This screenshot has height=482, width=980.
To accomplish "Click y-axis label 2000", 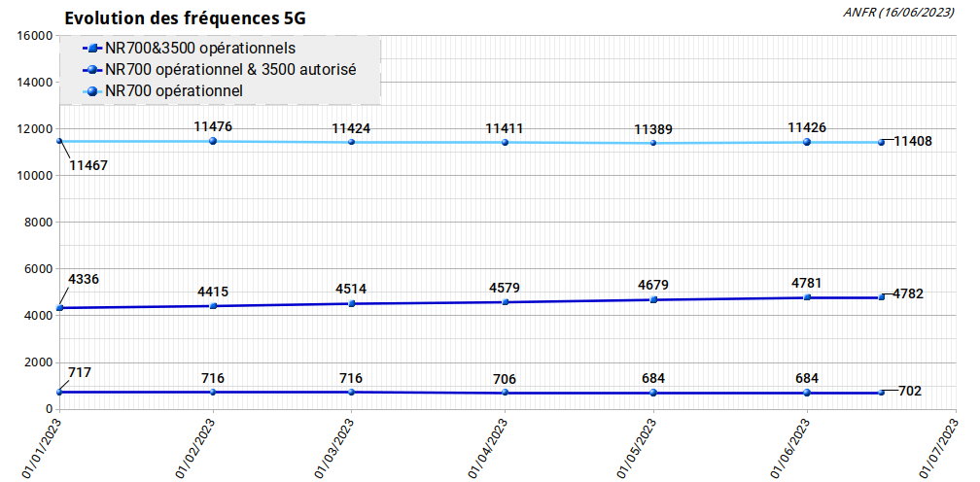I will pos(38,362).
